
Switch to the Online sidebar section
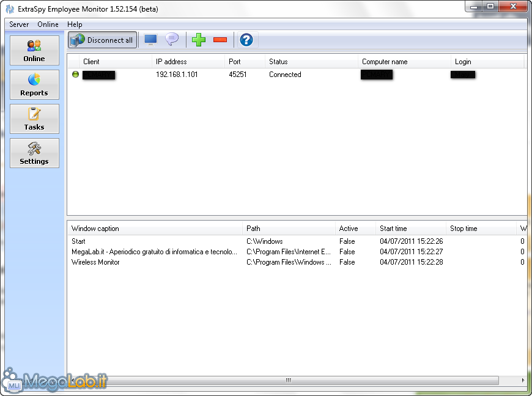34,50
